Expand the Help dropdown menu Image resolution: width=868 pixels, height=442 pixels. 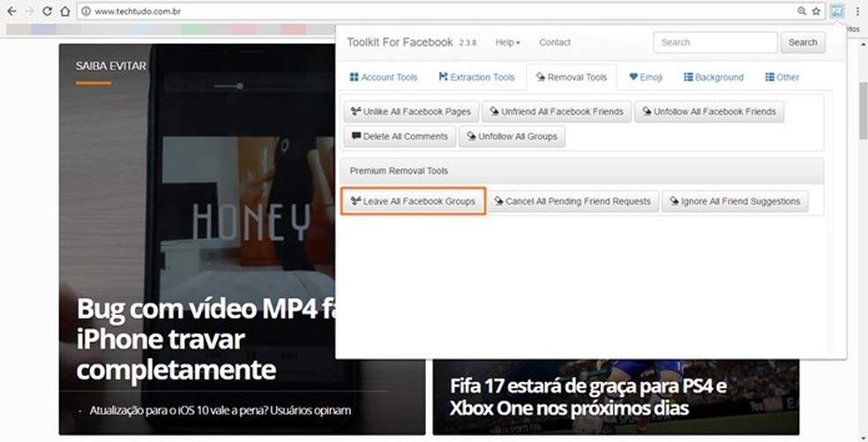(507, 42)
